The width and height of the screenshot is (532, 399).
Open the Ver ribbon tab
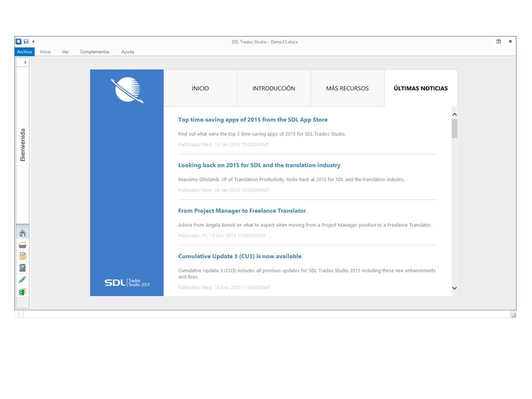(x=65, y=52)
